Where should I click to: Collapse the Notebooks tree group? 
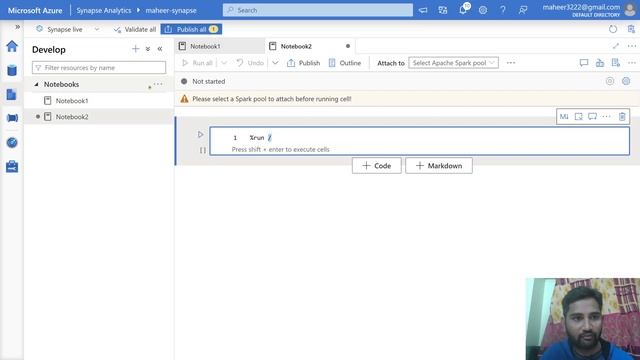36,84
